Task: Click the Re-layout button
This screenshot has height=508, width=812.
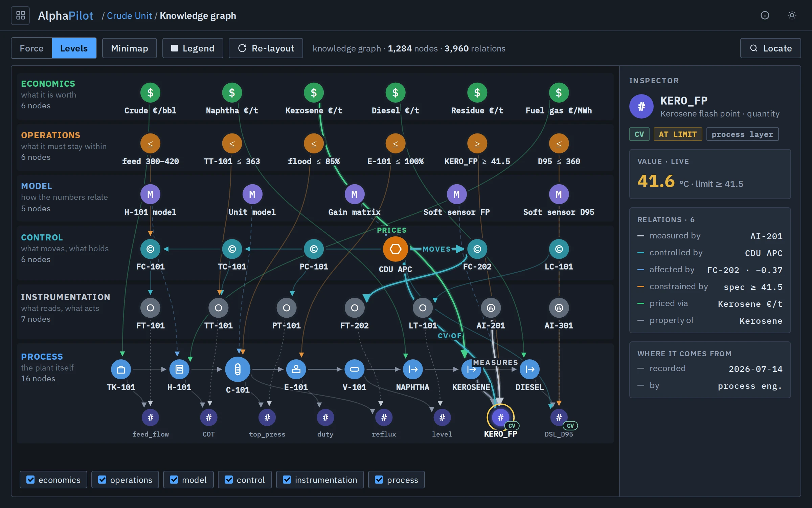Action: click(266, 48)
